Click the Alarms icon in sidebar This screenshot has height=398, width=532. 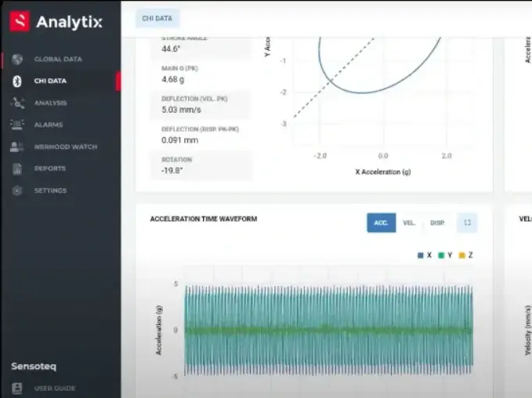coord(17,125)
